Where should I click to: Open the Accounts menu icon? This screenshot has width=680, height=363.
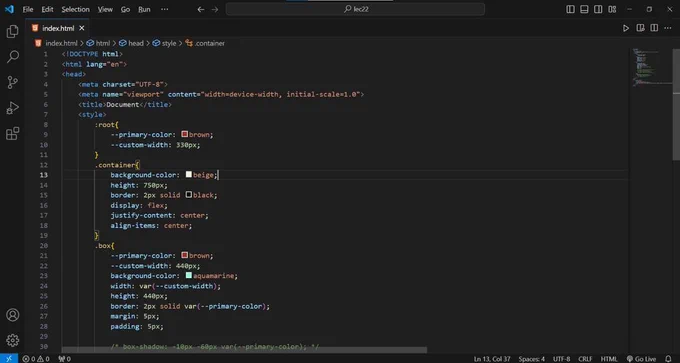[13, 315]
